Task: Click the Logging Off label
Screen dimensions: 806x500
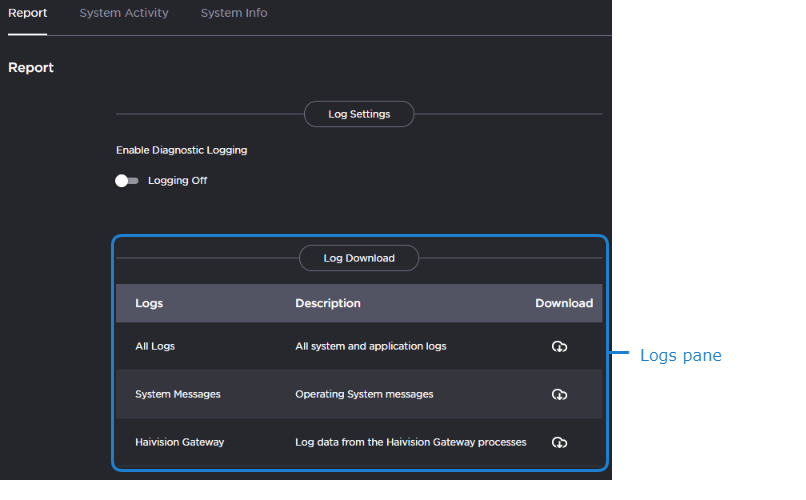Action: click(177, 181)
